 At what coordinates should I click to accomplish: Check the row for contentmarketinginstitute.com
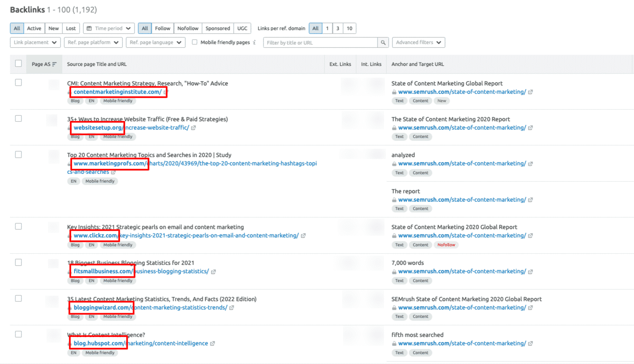[x=18, y=83]
